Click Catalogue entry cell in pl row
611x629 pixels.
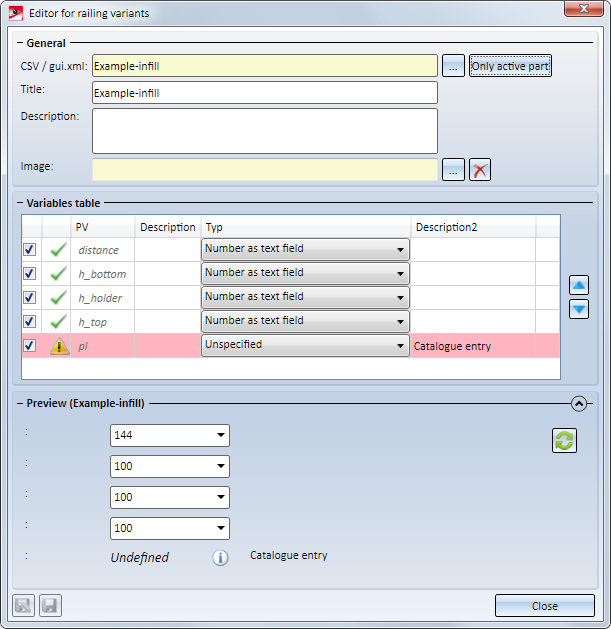click(473, 346)
